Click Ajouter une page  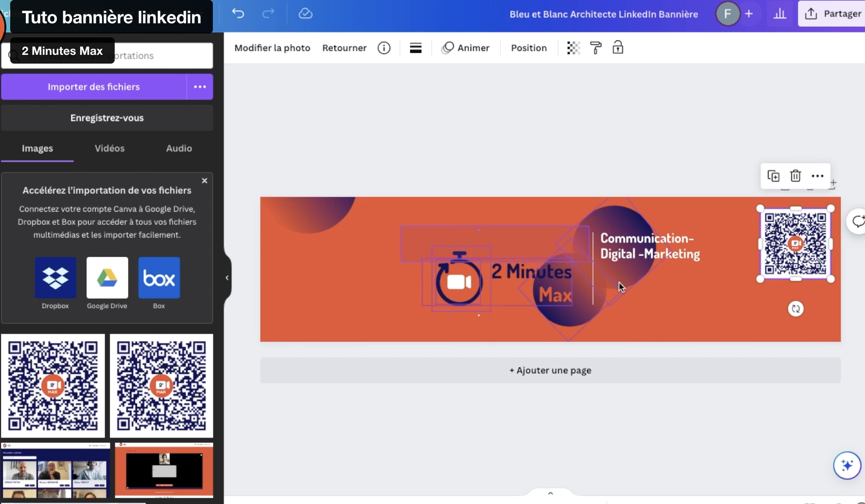550,370
